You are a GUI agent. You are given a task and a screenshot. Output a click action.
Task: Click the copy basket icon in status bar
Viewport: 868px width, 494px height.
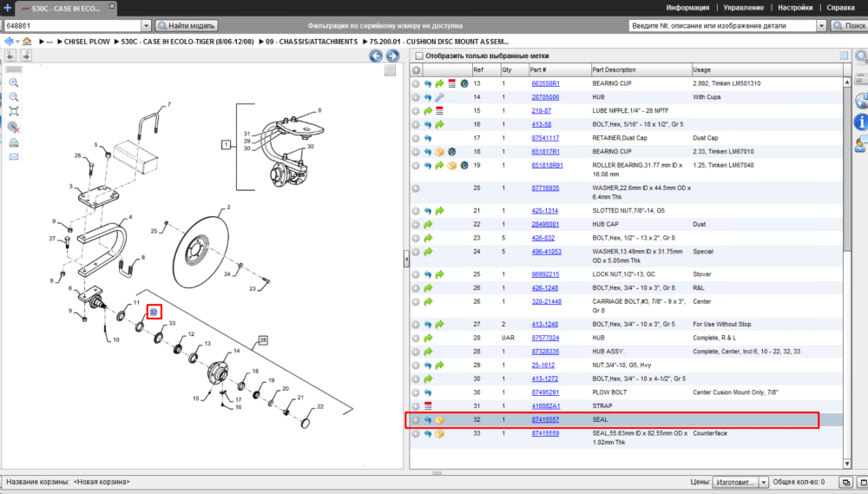(x=845, y=483)
